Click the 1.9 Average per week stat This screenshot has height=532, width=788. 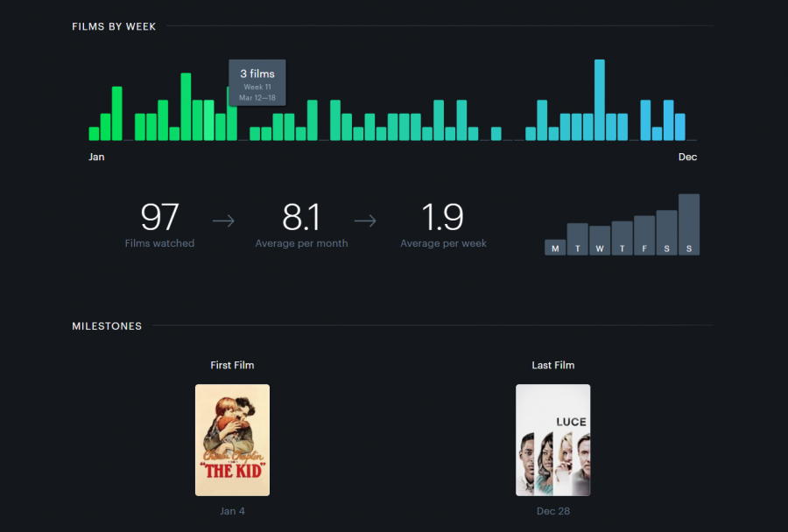click(x=443, y=219)
